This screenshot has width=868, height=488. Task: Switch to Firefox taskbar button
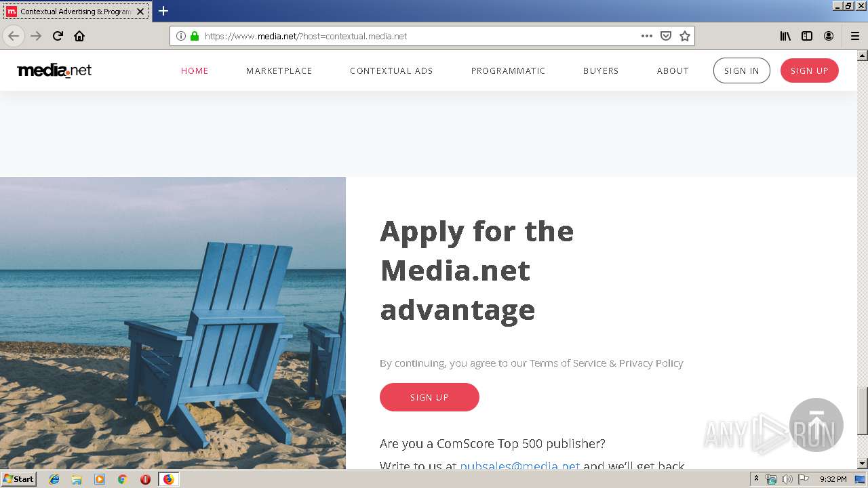pos(168,479)
